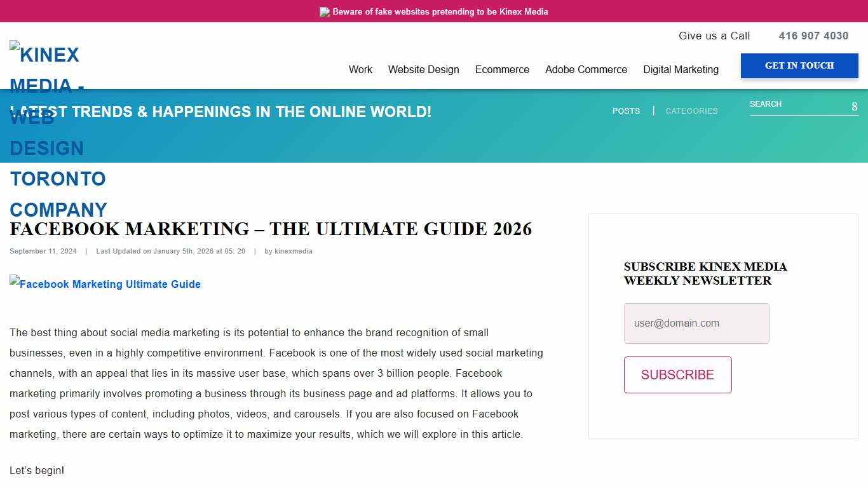Open the Facebook Marketing Ultimate Guide article title

[271, 229]
